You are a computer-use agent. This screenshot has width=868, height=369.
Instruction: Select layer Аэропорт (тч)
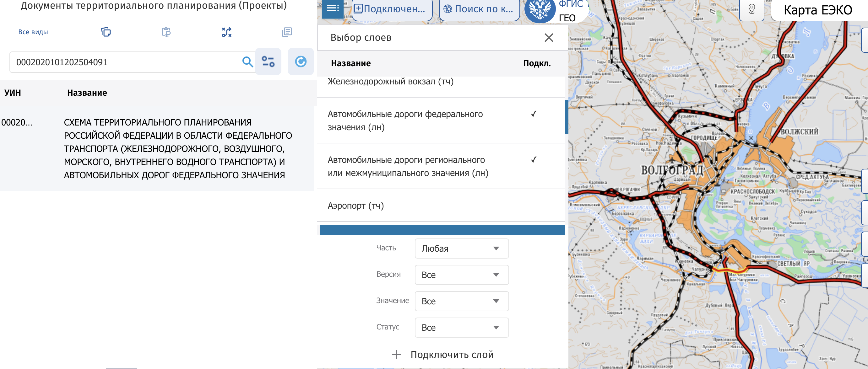coord(355,206)
